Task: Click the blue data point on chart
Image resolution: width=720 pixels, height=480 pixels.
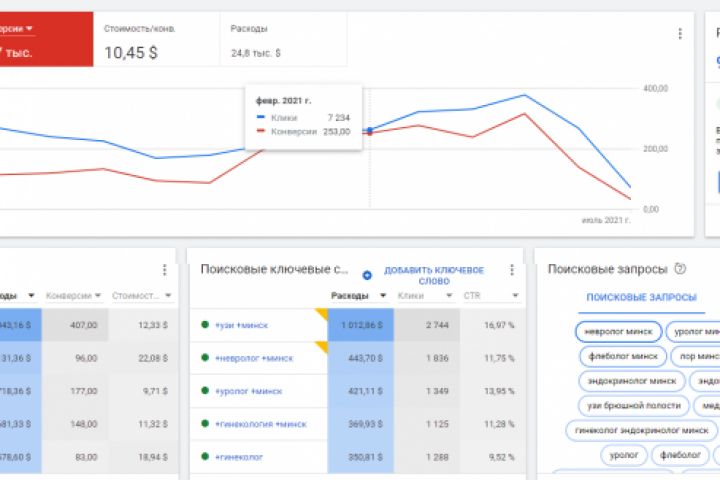Action: [x=370, y=130]
